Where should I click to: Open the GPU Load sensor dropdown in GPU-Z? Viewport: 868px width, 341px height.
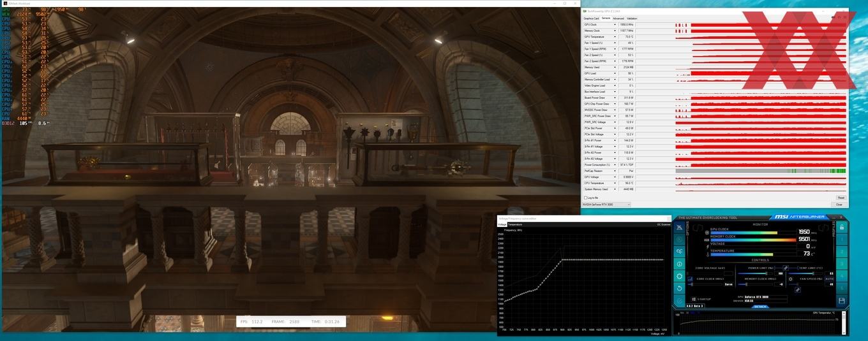(x=615, y=73)
